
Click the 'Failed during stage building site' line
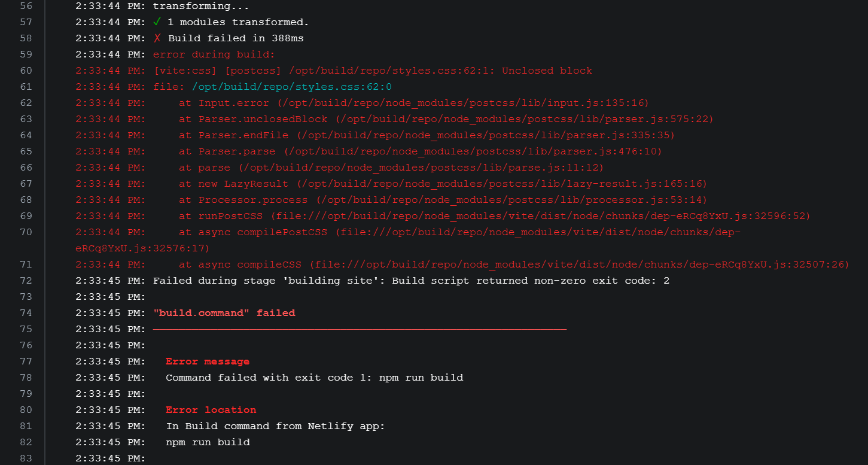(411, 281)
